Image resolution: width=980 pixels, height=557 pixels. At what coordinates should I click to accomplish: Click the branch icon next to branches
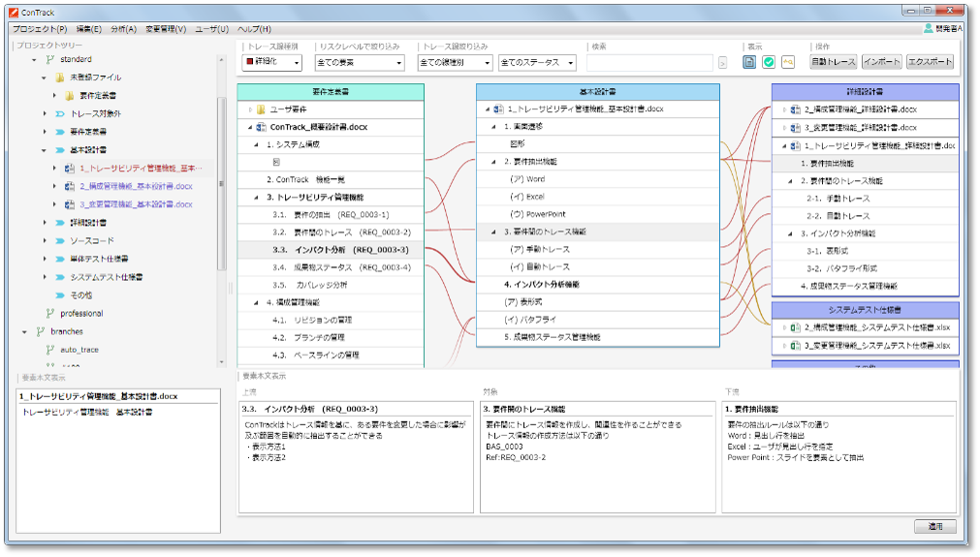tap(41, 331)
